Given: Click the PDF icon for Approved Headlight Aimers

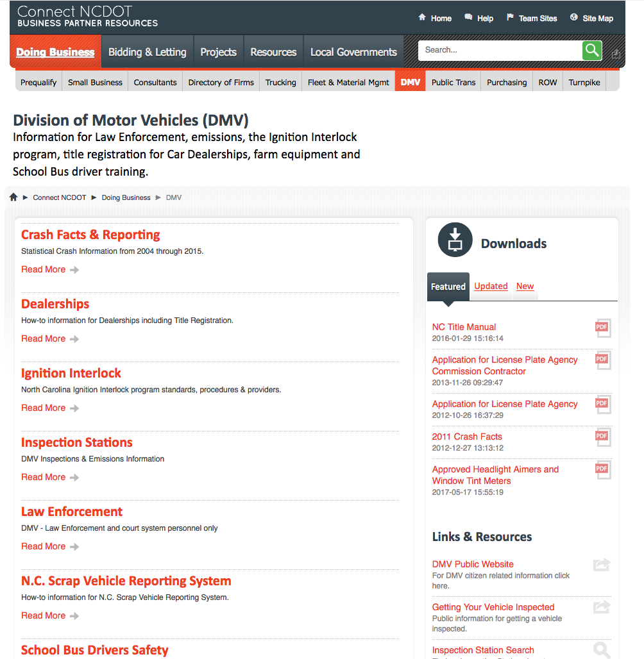Looking at the screenshot, I should [602, 470].
